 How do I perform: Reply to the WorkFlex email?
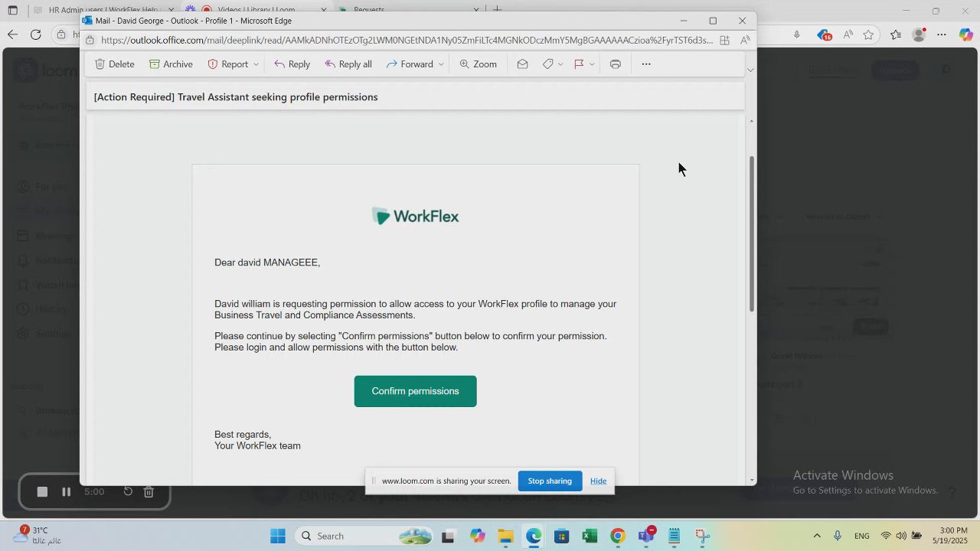(292, 64)
